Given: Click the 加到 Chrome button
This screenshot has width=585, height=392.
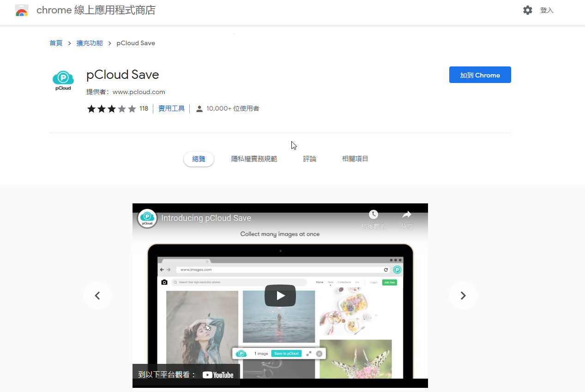Looking at the screenshot, I should coord(480,75).
